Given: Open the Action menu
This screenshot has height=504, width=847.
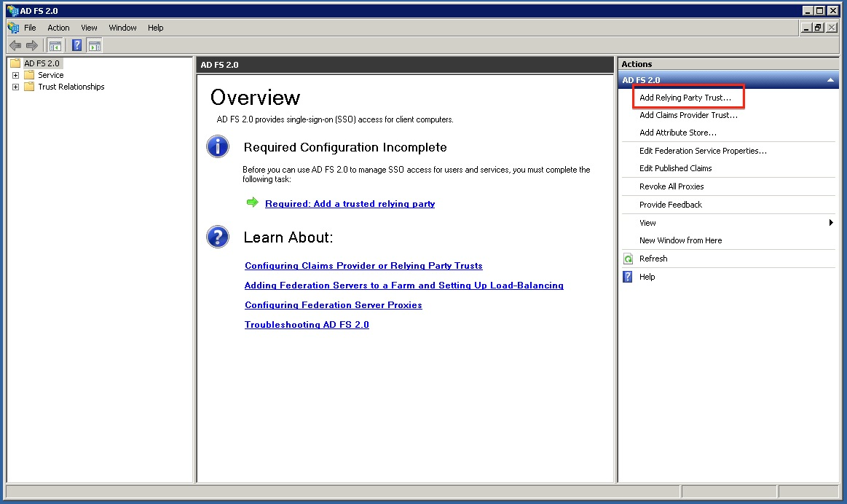Looking at the screenshot, I should (58, 27).
